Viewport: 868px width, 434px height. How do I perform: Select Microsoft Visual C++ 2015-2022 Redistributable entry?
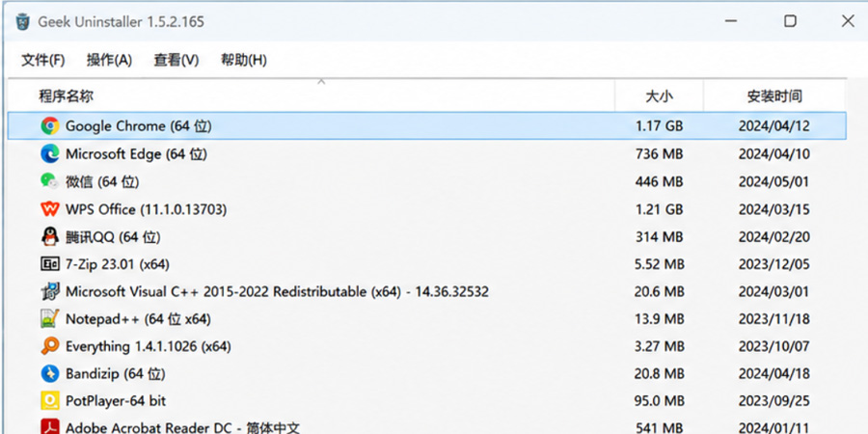[x=427, y=291]
